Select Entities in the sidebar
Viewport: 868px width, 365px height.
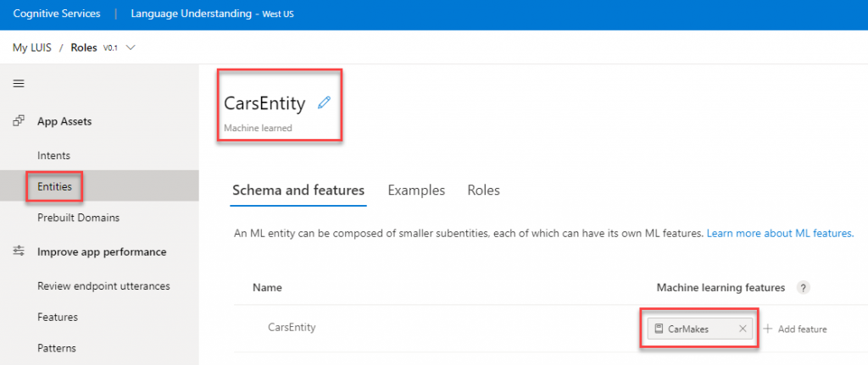(x=55, y=186)
